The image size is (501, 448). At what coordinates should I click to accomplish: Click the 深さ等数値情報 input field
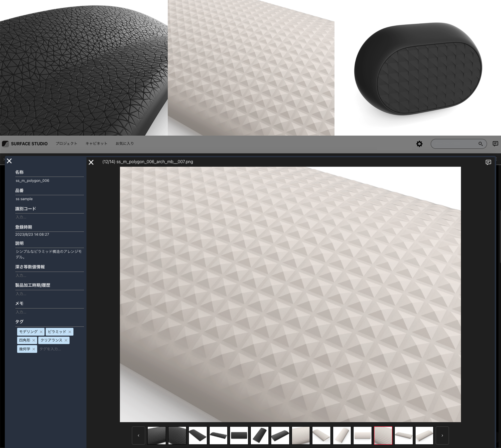tap(50, 276)
